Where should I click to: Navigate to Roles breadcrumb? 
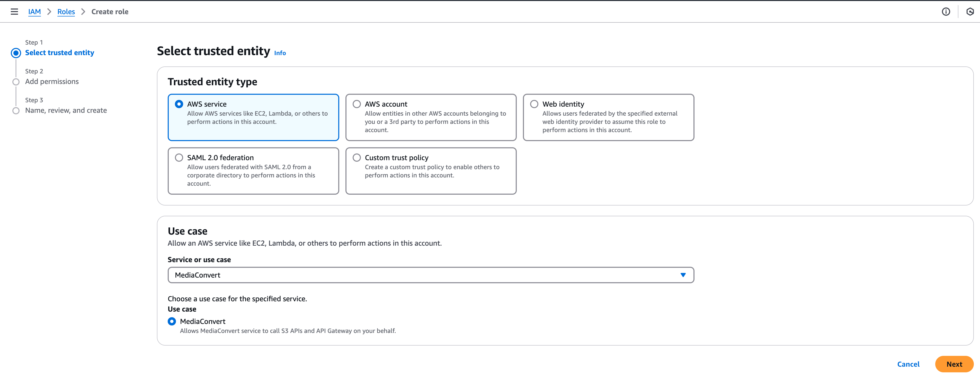click(x=66, y=12)
